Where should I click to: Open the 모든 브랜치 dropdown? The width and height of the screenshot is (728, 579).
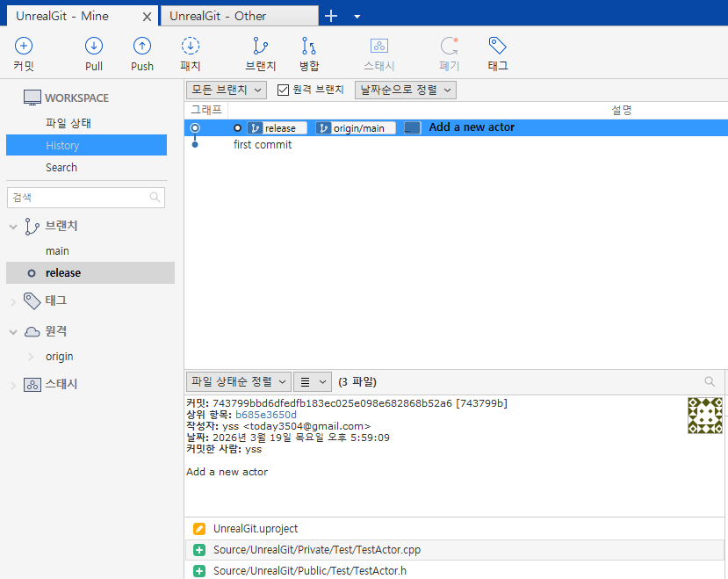(x=227, y=90)
